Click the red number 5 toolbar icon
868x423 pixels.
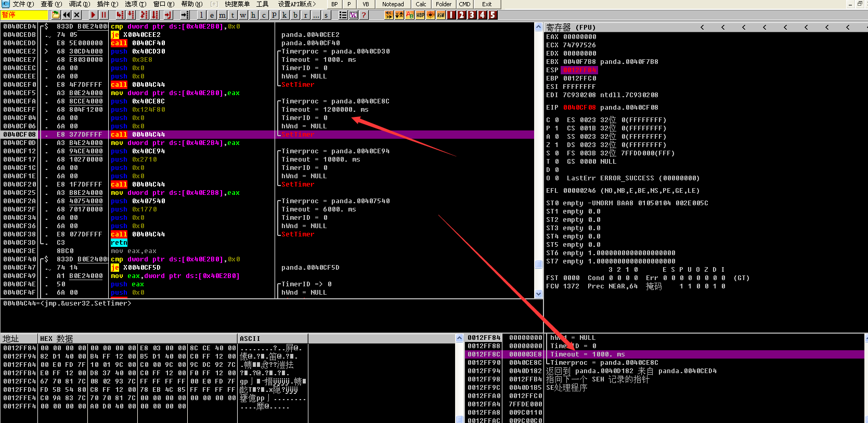click(492, 15)
